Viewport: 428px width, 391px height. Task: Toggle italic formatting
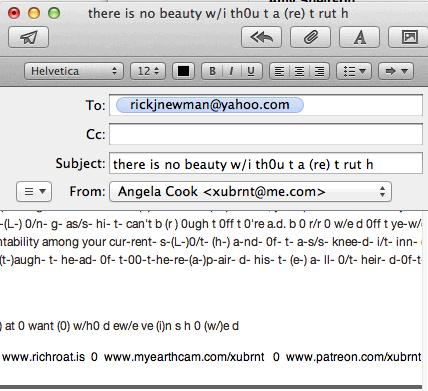(x=231, y=71)
